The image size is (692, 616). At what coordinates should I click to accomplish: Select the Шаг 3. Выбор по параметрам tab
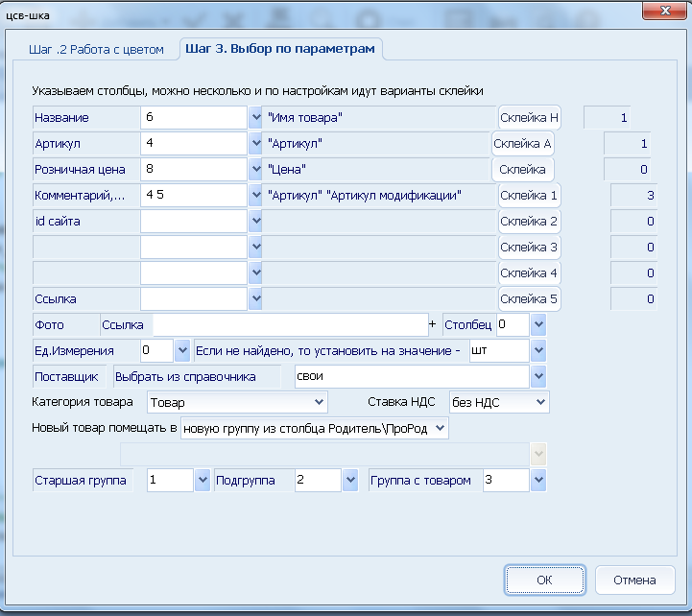[x=281, y=49]
